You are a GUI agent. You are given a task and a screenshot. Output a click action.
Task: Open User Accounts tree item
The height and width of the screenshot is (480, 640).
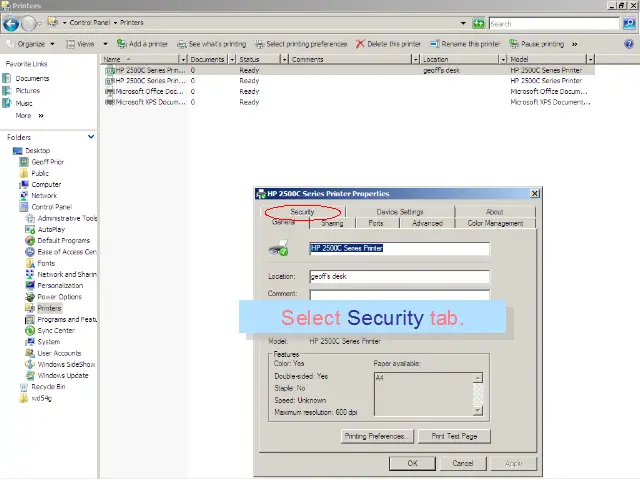pyautogui.click(x=59, y=353)
